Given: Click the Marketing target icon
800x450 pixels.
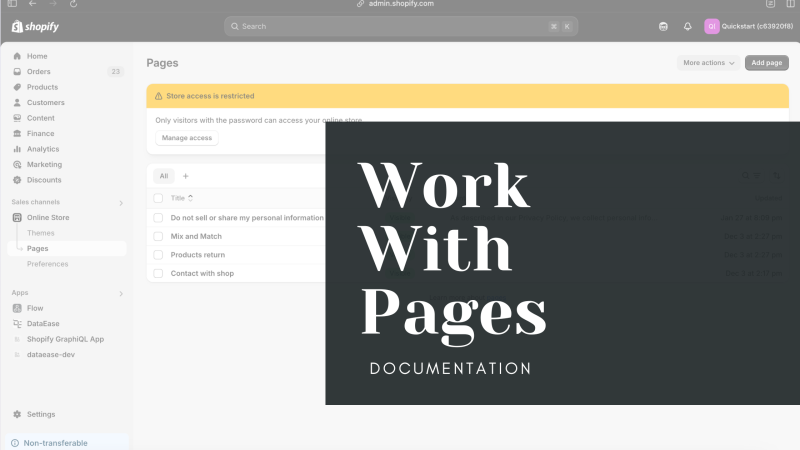Looking at the screenshot, I should pyautogui.click(x=17, y=164).
